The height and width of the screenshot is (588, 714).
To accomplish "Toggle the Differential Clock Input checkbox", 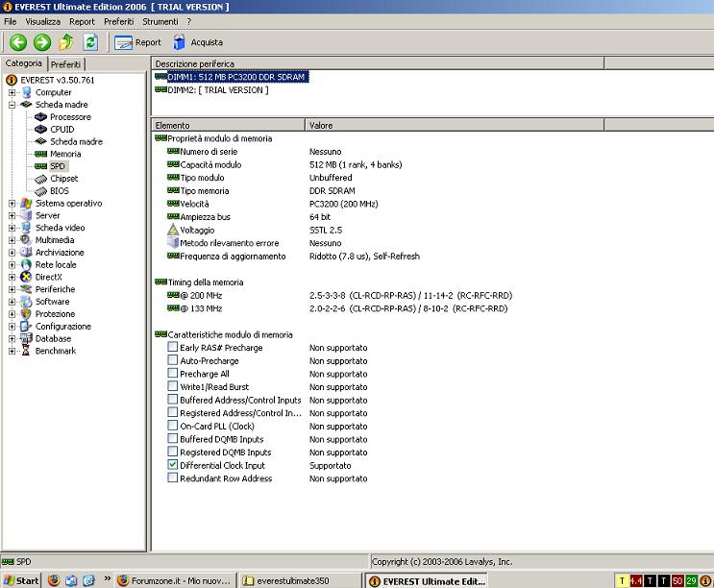I will pyautogui.click(x=173, y=465).
